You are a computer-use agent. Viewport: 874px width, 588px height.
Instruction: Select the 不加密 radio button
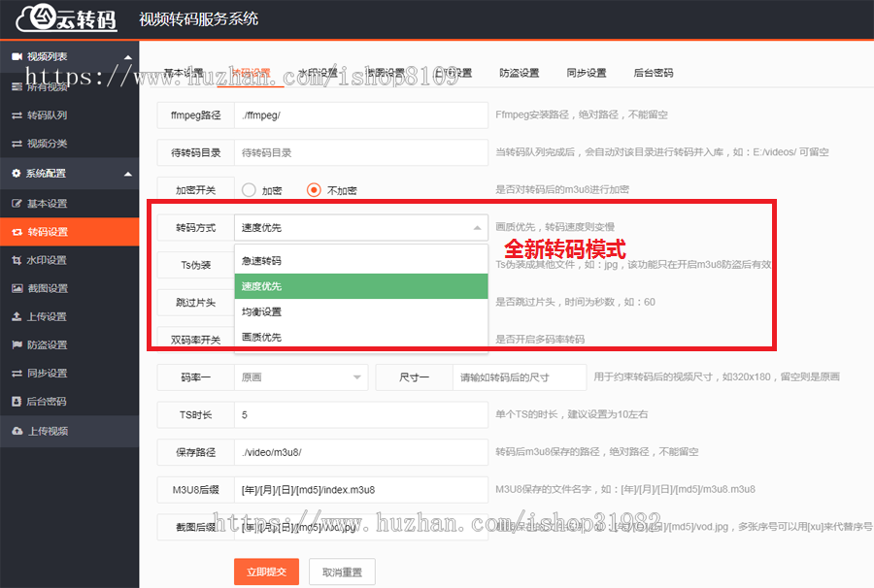click(x=314, y=190)
